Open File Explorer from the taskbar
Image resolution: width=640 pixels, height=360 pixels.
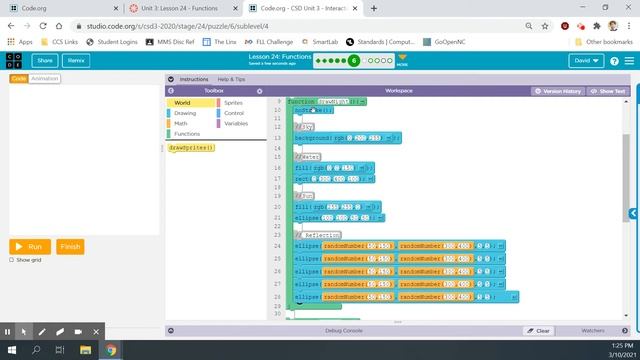click(x=85, y=350)
